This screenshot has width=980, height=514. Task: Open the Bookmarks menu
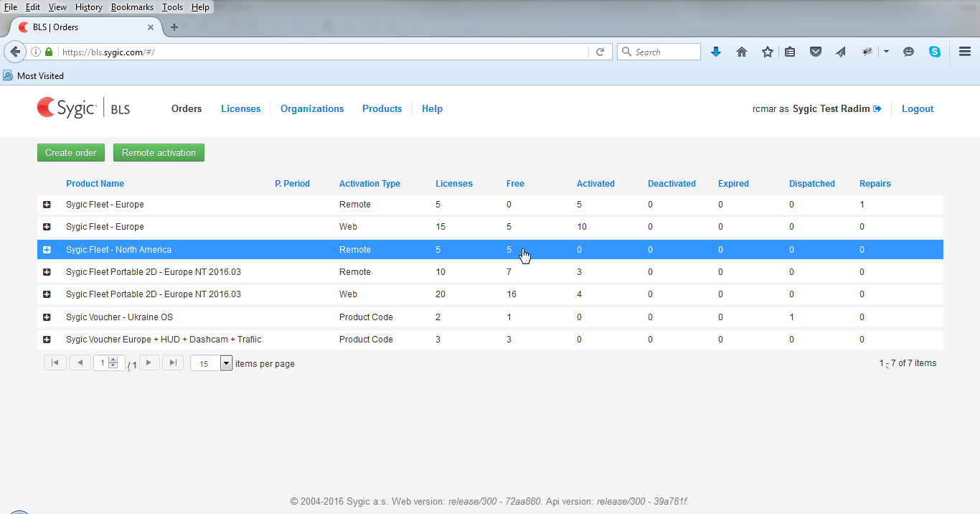coord(132,7)
